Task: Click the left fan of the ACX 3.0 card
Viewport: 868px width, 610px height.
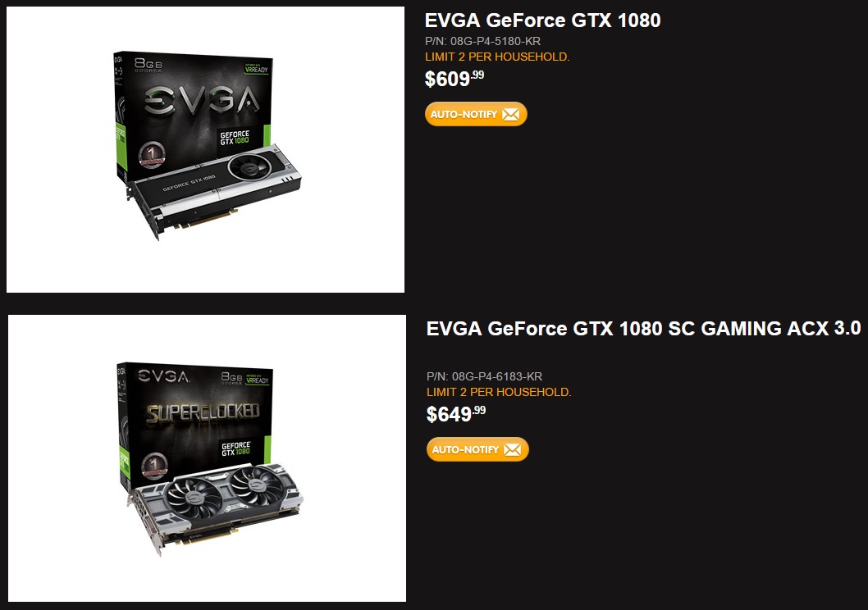Action: click(x=194, y=492)
